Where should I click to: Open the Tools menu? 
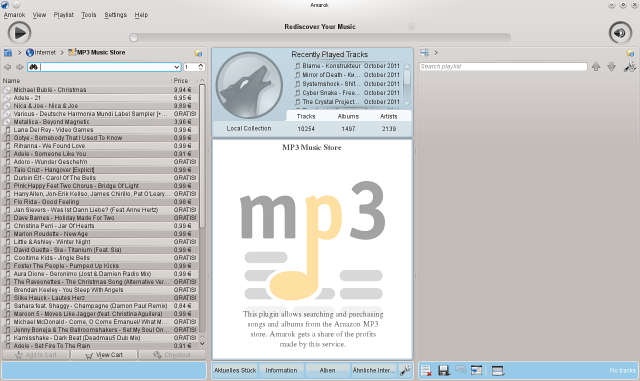(89, 15)
